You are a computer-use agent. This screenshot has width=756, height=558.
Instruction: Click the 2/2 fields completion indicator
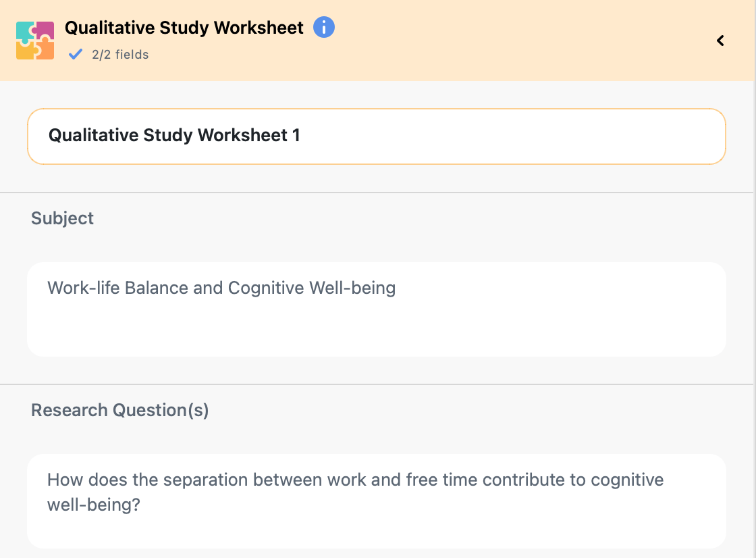(x=120, y=55)
